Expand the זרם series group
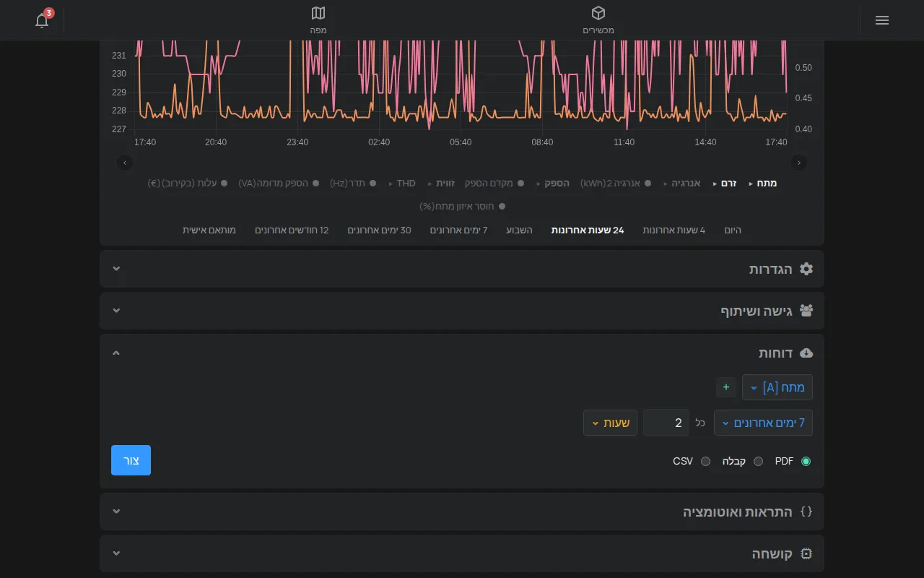Screen dimensions: 924x578 [724, 184]
